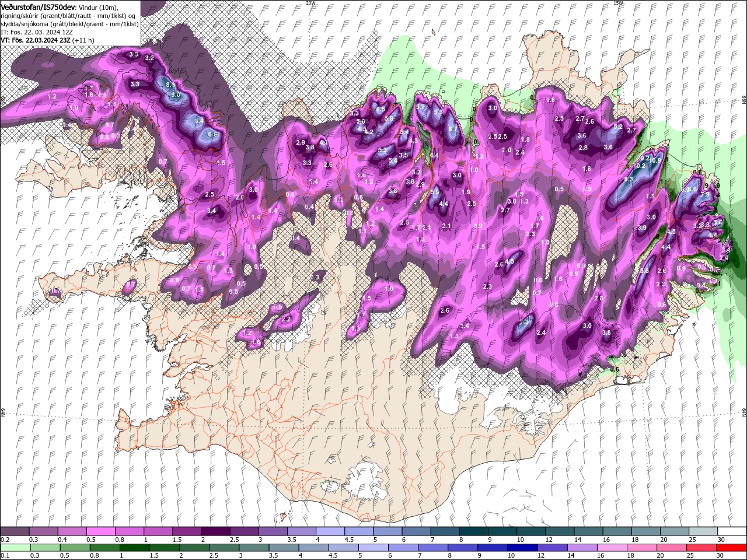747x560 pixels.
Task: Click the slydda/snjókoma legend description line
Action: point(69,24)
